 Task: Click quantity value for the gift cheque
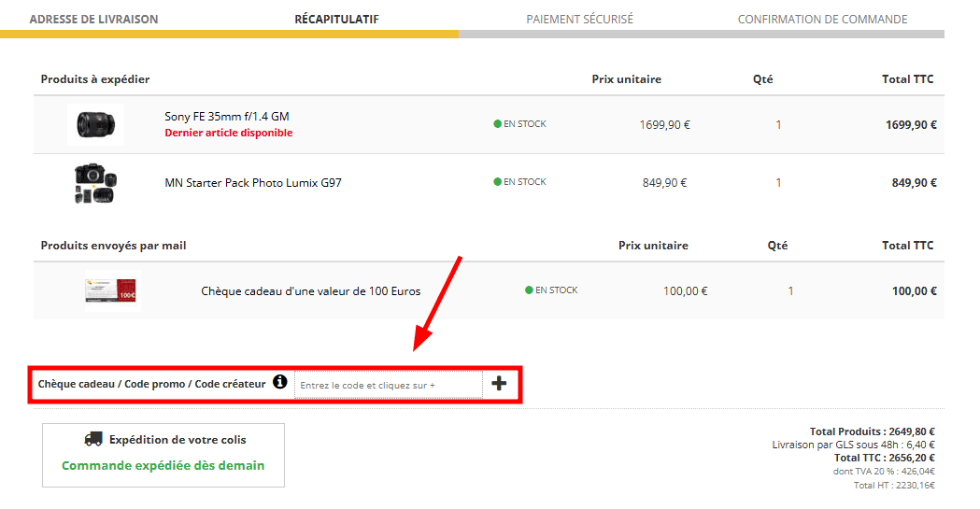[x=790, y=291]
